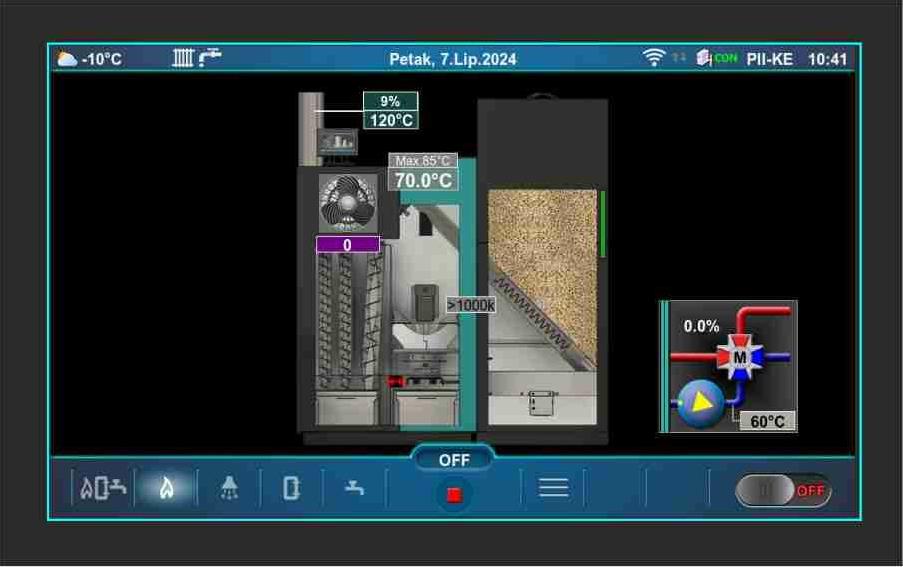903x567 pixels.
Task: Tap the data transfer arrows icon
Action: pos(679,57)
